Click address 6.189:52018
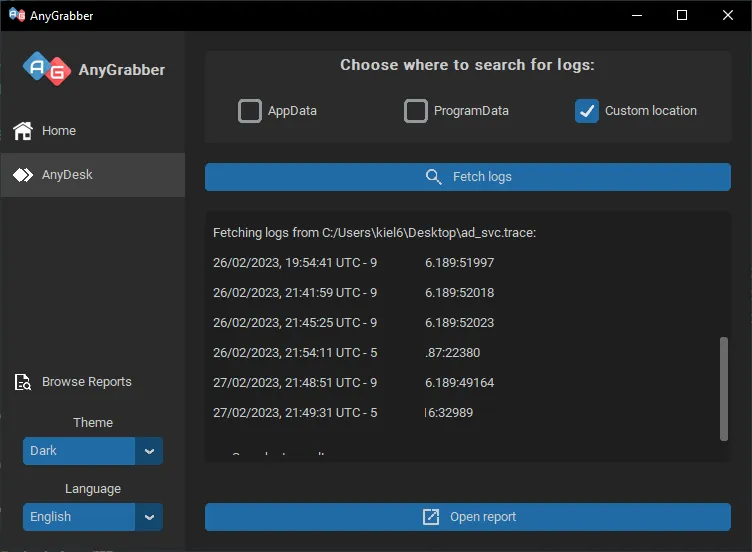The width and height of the screenshot is (752, 552). click(x=459, y=293)
